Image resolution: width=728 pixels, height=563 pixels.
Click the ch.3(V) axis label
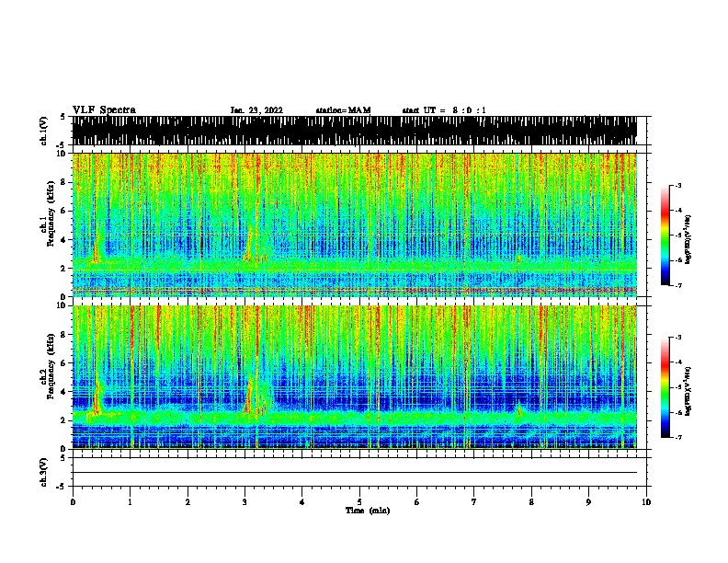coord(43,472)
